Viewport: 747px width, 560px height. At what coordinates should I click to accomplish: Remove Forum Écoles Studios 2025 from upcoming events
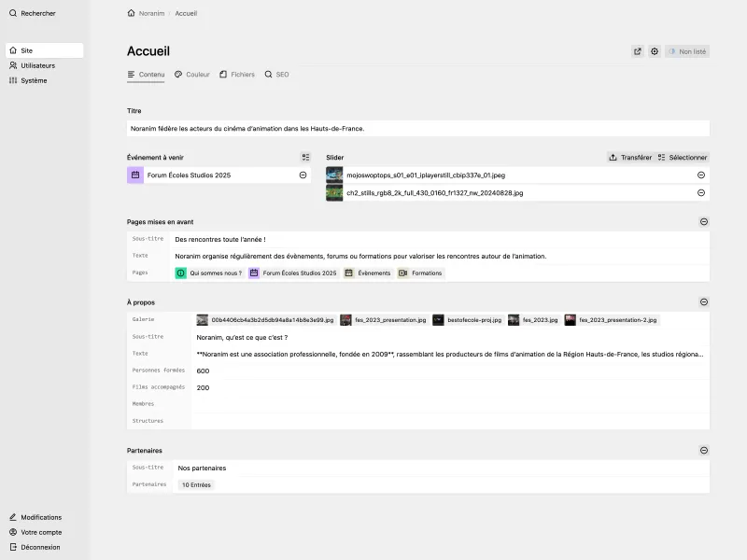(x=303, y=175)
